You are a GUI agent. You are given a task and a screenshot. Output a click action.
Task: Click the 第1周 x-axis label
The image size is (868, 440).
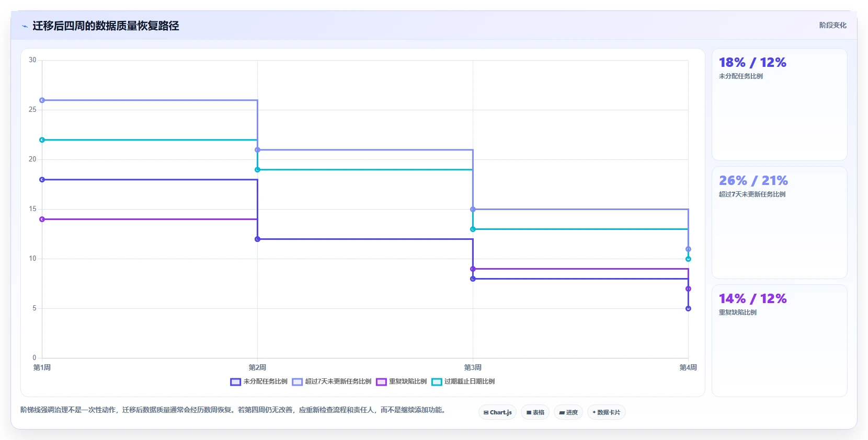click(42, 368)
